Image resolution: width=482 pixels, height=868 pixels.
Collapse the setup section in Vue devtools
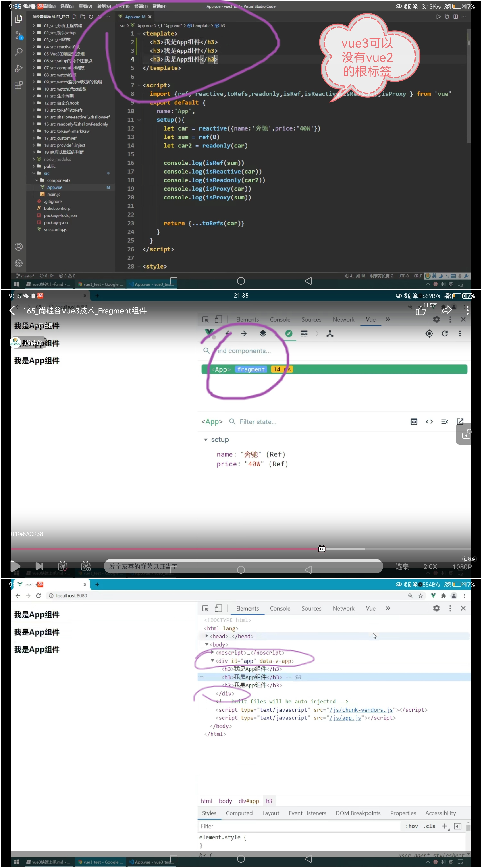[x=206, y=440]
